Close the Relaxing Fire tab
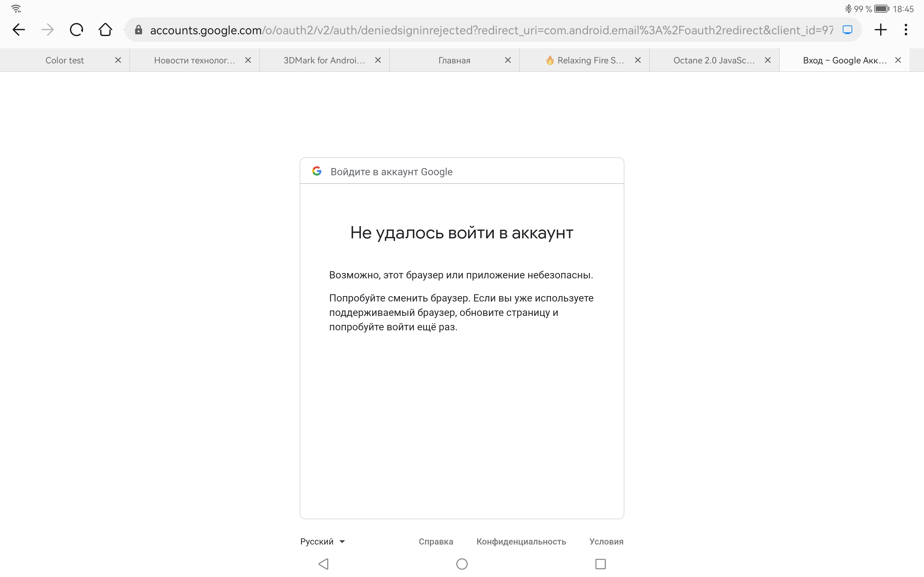Image resolution: width=924 pixels, height=577 pixels. 638,60
